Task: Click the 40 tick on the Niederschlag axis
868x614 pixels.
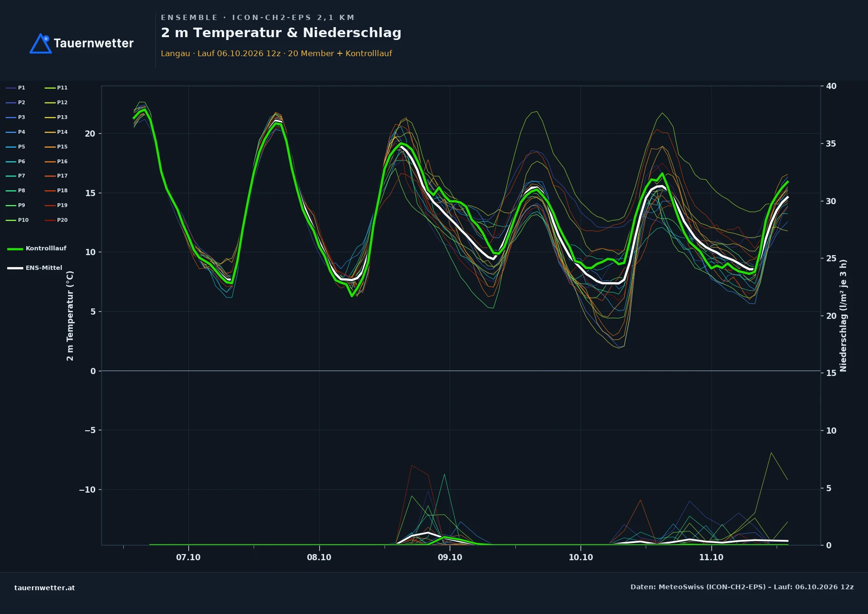Action: pyautogui.click(x=831, y=86)
